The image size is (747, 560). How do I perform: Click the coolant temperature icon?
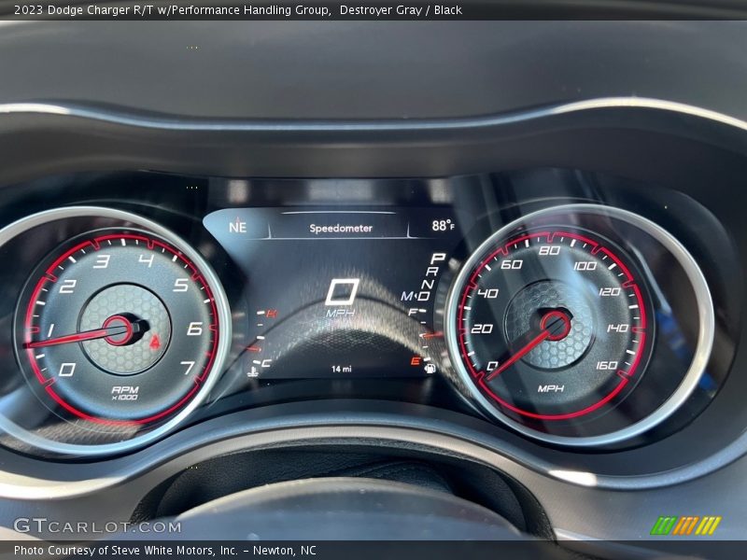(x=252, y=371)
